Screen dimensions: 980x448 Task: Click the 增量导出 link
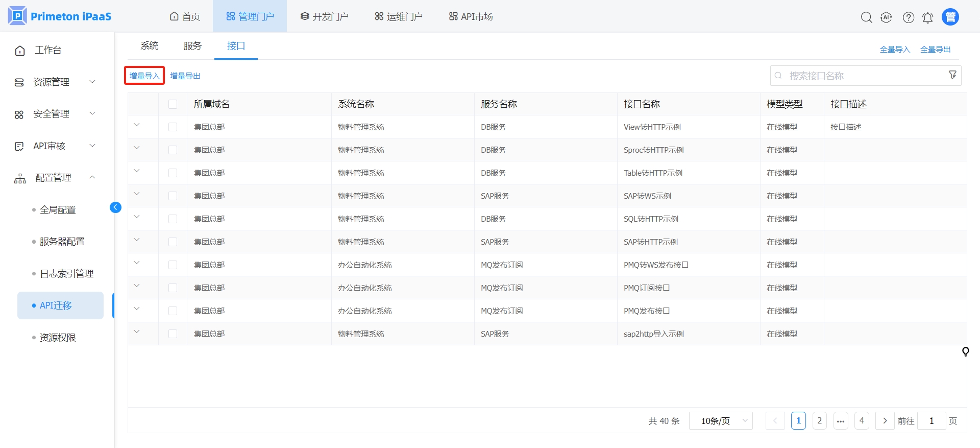point(185,76)
